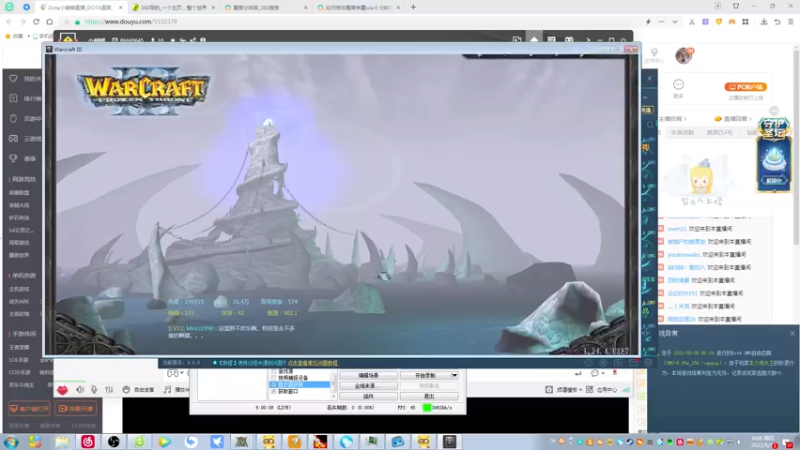Click the magnifier search icon beside the game window

click(649, 125)
